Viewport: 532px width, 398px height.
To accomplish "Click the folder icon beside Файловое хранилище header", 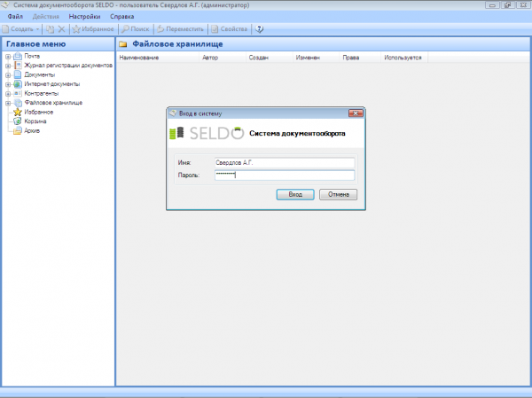I will tap(123, 44).
